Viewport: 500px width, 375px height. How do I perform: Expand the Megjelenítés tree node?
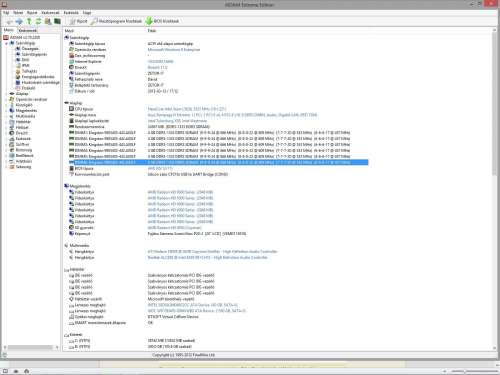7,111
